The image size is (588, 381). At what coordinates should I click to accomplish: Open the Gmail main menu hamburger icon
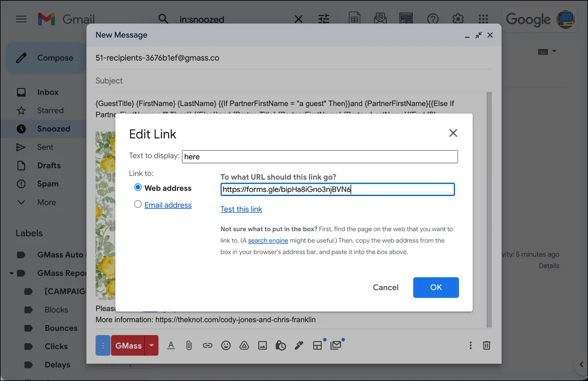(x=21, y=19)
